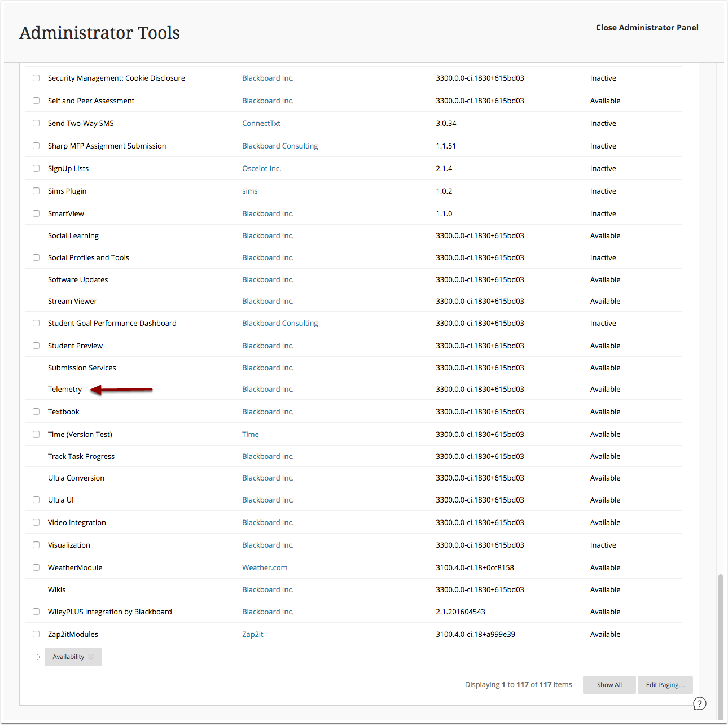Select the Telemetry row name
This screenshot has height=725, width=728.
65,389
